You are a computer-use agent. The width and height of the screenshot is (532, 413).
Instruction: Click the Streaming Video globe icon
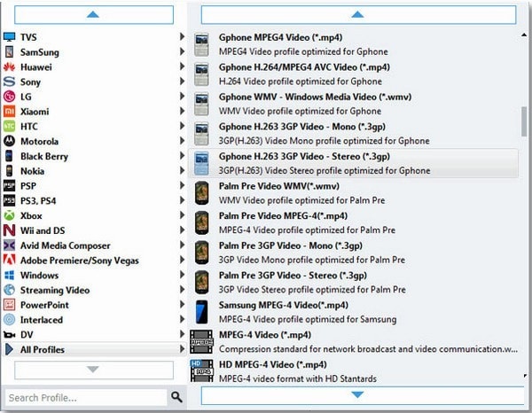(x=9, y=290)
